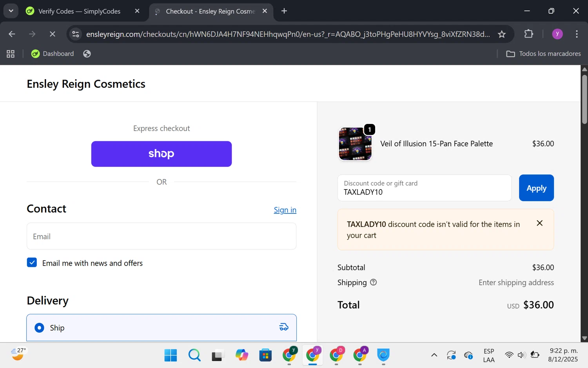Image resolution: width=588 pixels, height=368 pixels.
Task: Select the Ship delivery radio option
Action: pyautogui.click(x=39, y=328)
